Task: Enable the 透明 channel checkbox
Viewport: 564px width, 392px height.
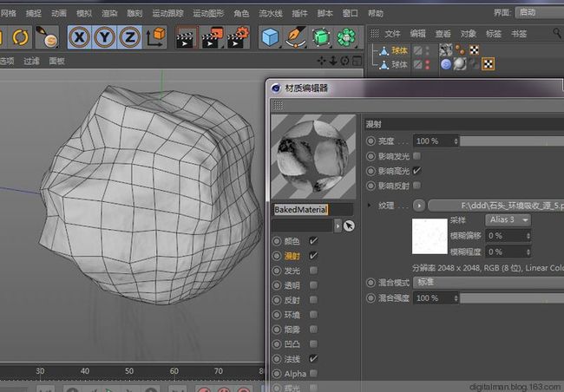Action: 313,285
